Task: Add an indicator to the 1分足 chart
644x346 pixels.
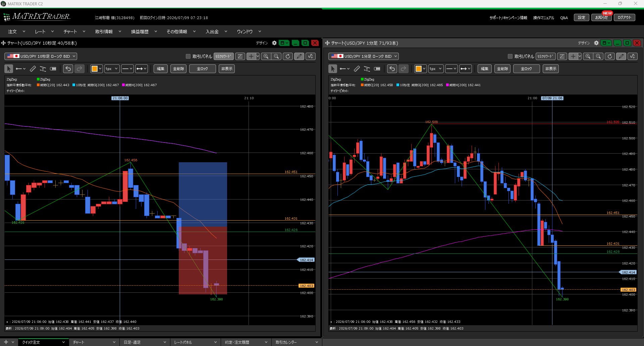Action: pos(633,56)
